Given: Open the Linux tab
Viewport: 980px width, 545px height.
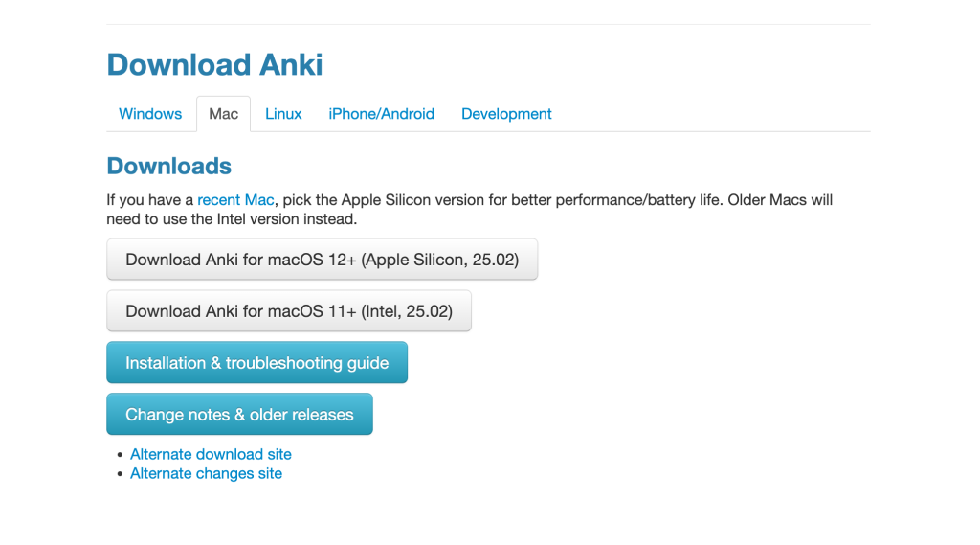Looking at the screenshot, I should pos(283,114).
